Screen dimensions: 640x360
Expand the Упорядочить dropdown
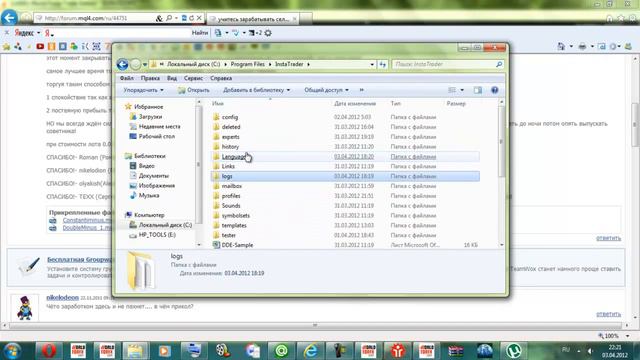coord(144,90)
